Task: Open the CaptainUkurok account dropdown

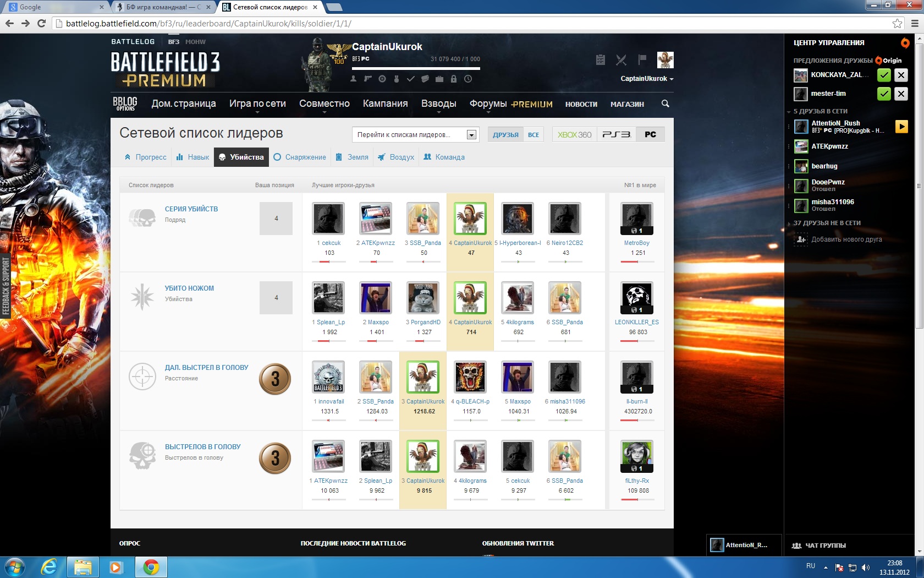Action: 647,79
